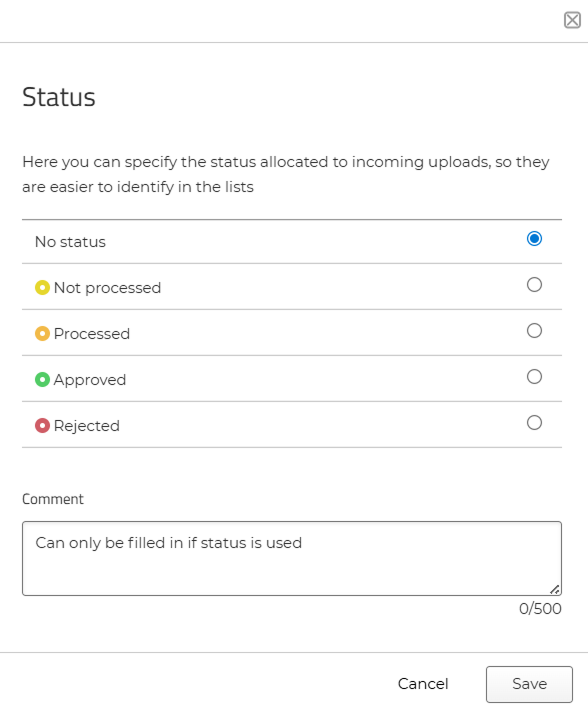Click the Cancel button
Image resolution: width=588 pixels, height=716 pixels.
pyautogui.click(x=423, y=684)
